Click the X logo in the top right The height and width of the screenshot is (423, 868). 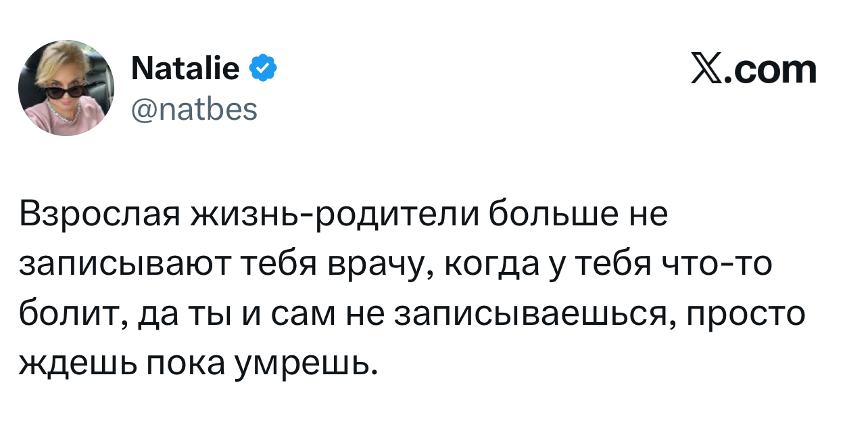[x=706, y=70]
